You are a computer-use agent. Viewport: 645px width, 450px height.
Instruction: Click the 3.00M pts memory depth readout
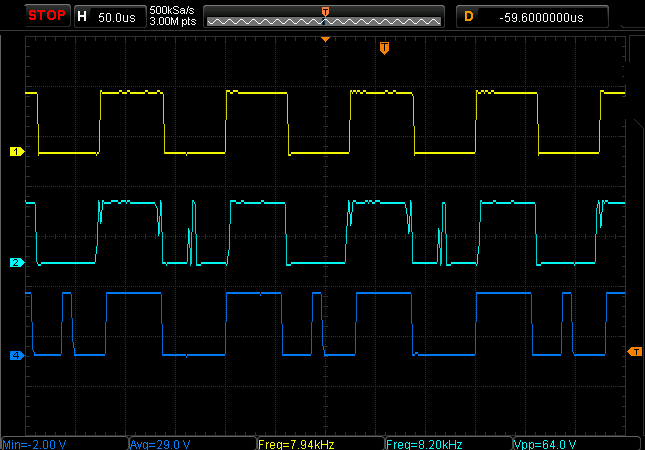173,21
